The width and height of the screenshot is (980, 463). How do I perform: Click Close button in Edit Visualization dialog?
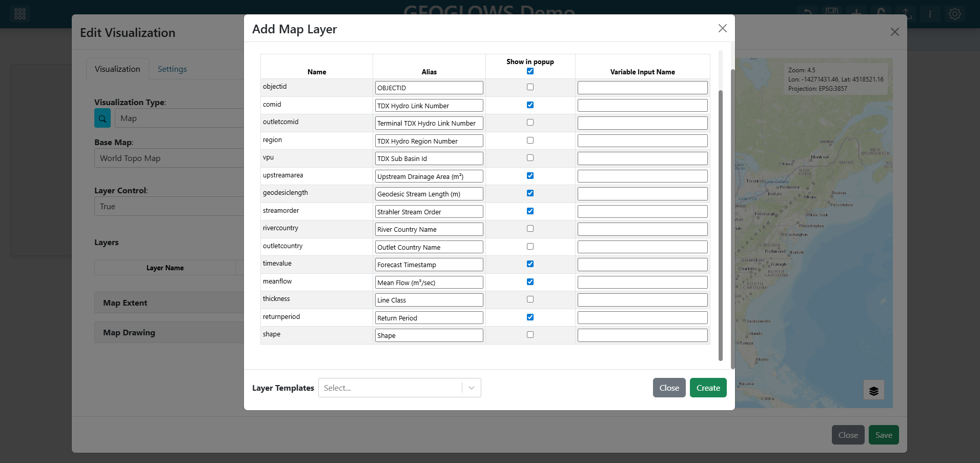coord(848,435)
